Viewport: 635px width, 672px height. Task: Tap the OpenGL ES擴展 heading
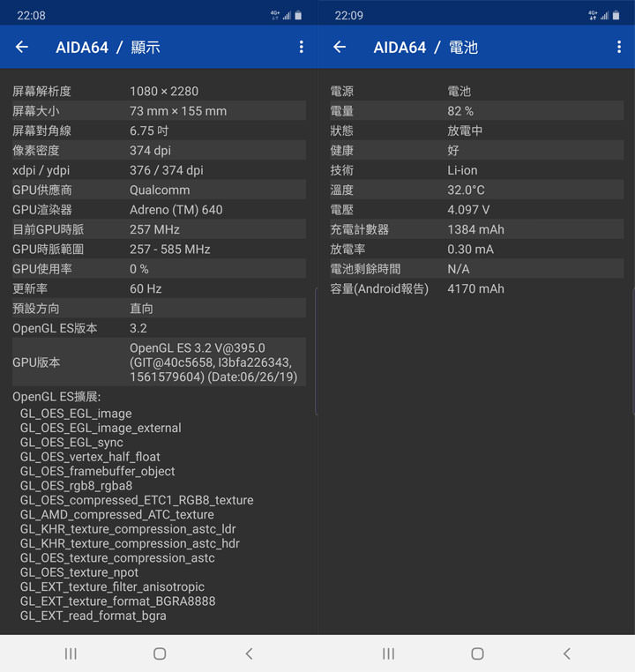(56, 397)
